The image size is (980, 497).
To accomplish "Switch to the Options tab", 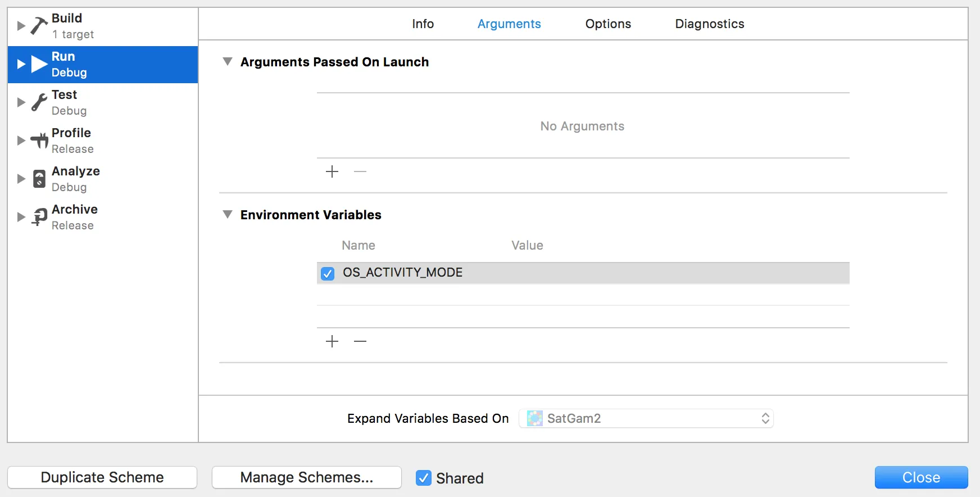I will pyautogui.click(x=608, y=24).
